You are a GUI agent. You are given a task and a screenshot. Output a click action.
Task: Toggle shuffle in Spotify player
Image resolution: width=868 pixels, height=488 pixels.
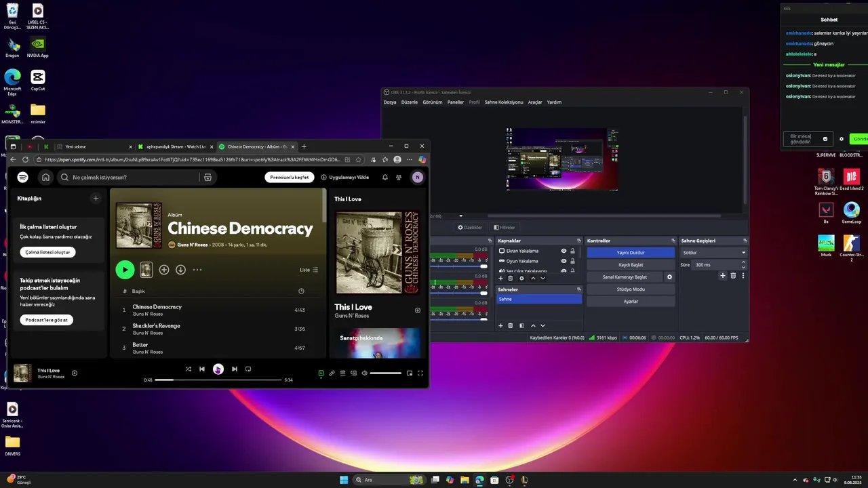click(188, 369)
